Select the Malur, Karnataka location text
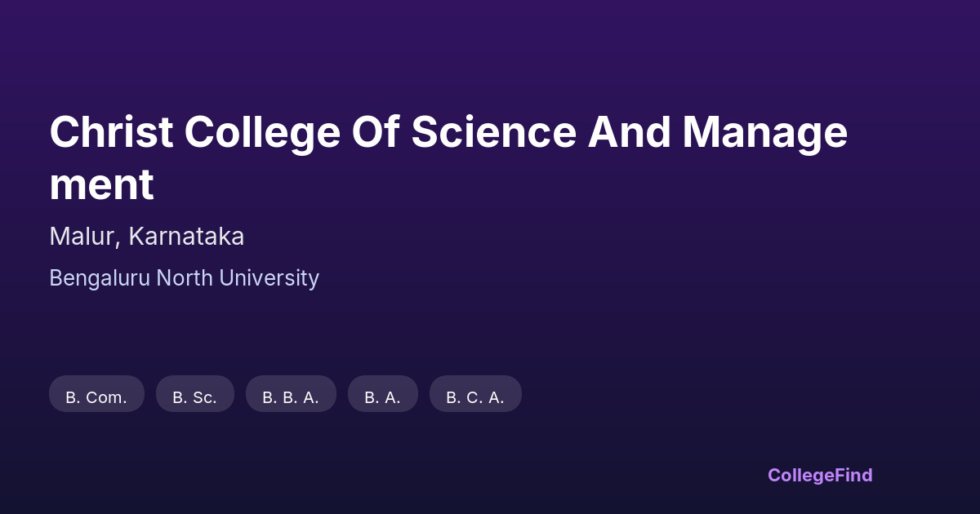 (x=147, y=237)
